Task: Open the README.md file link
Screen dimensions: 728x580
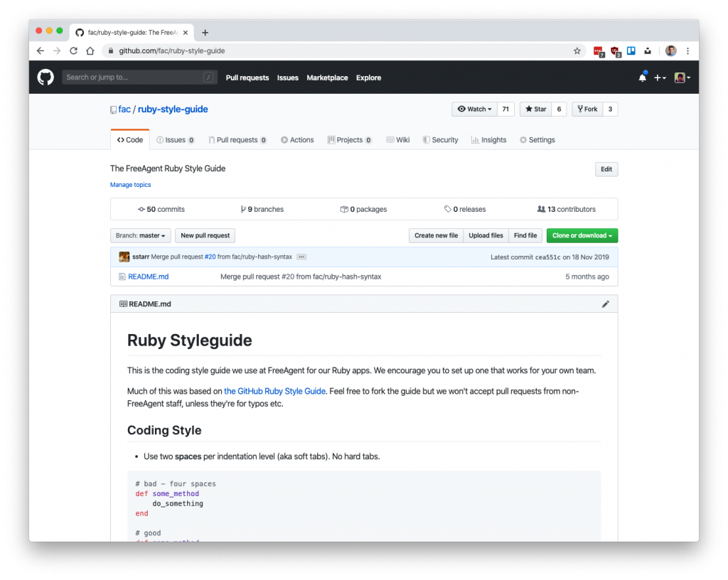Action: [148, 276]
